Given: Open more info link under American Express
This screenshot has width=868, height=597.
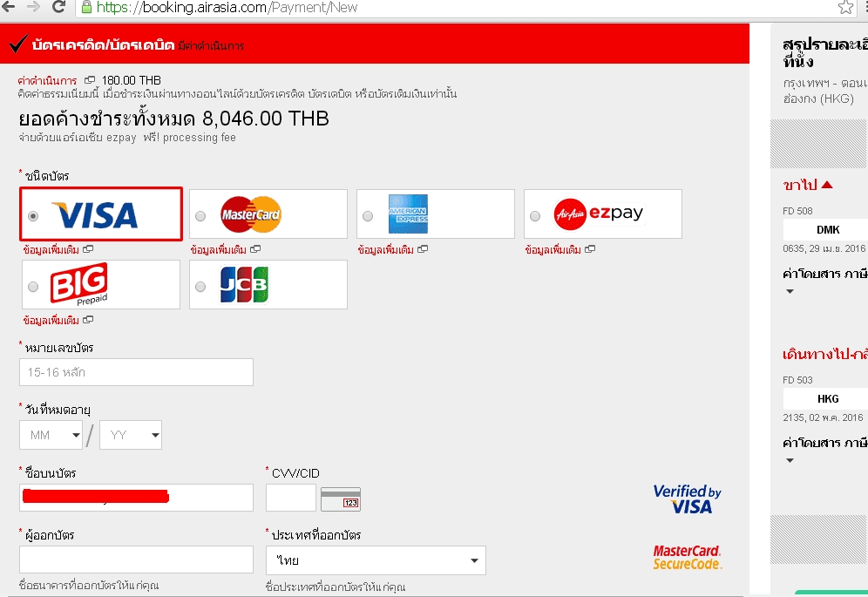Looking at the screenshot, I should [x=392, y=250].
